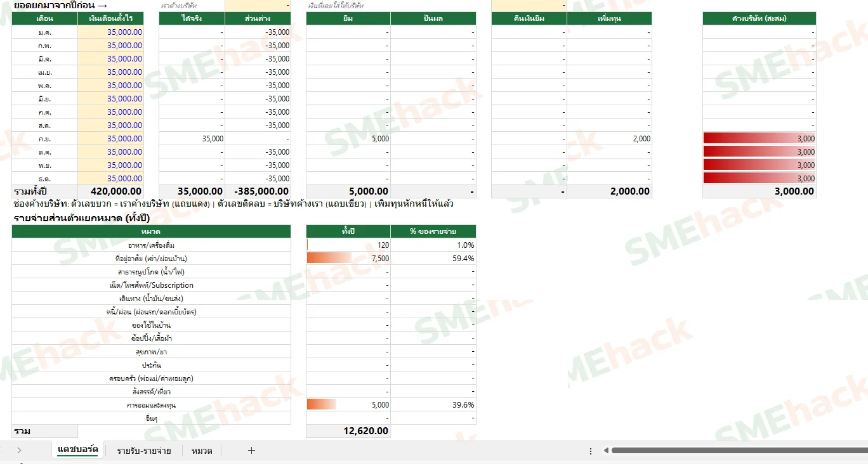This screenshot has height=464, width=868.
Task: Click the horizontal scrollbar left arrow
Action: point(606,451)
